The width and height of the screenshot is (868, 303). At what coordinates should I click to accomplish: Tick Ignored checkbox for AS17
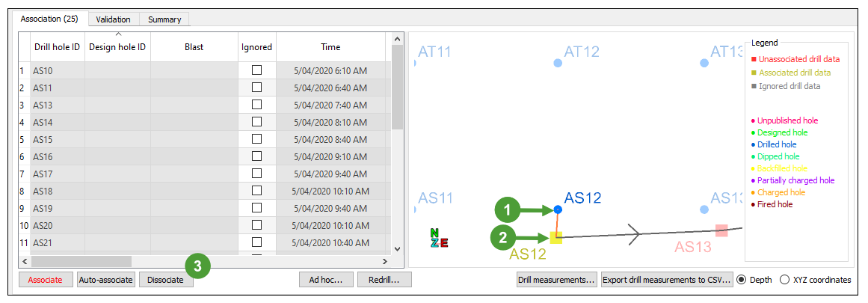257,174
